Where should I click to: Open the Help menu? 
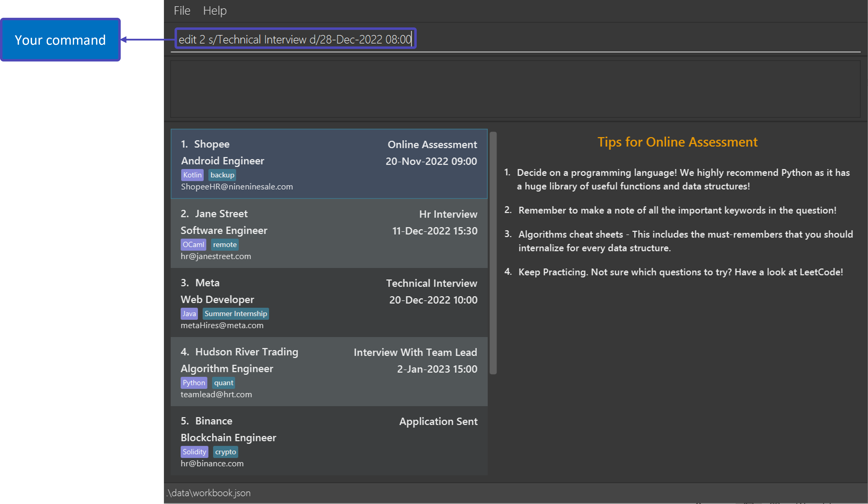coord(215,11)
